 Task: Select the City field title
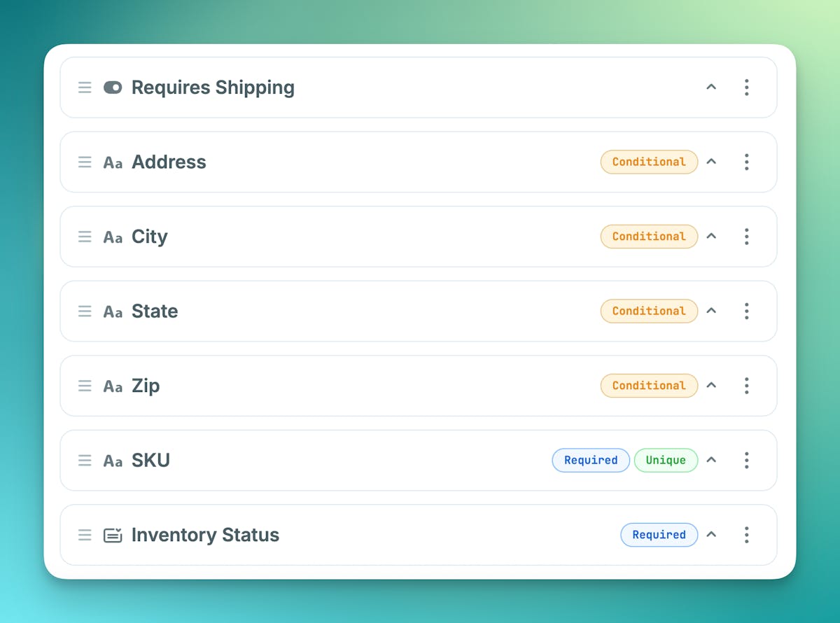(150, 237)
